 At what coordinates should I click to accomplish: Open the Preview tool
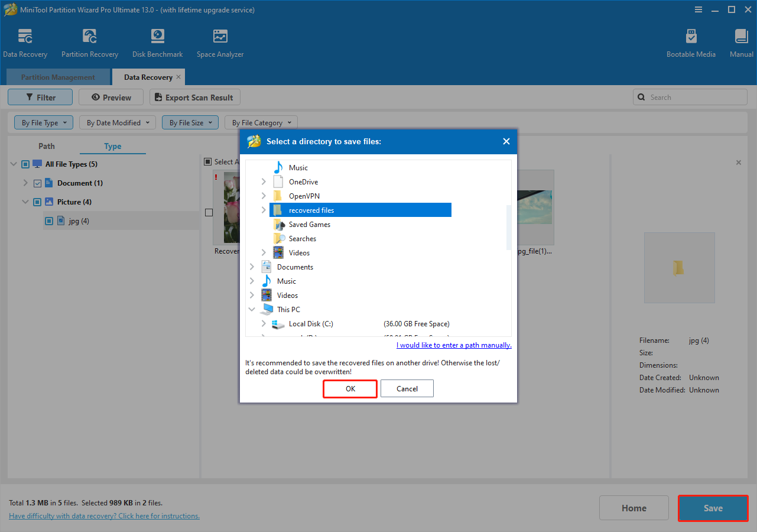pyautogui.click(x=111, y=96)
